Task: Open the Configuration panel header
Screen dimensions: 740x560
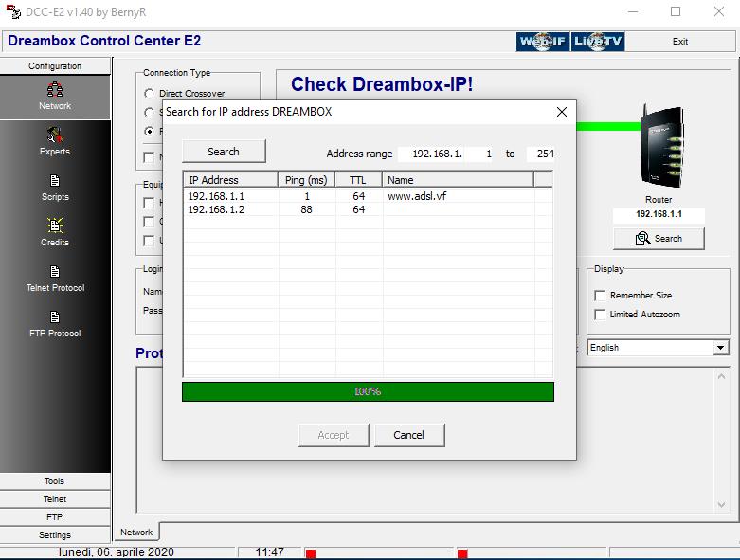Action: point(55,66)
